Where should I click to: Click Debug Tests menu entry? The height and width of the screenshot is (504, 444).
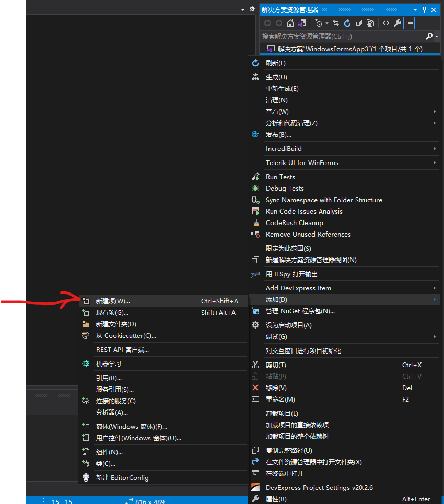click(344, 189)
